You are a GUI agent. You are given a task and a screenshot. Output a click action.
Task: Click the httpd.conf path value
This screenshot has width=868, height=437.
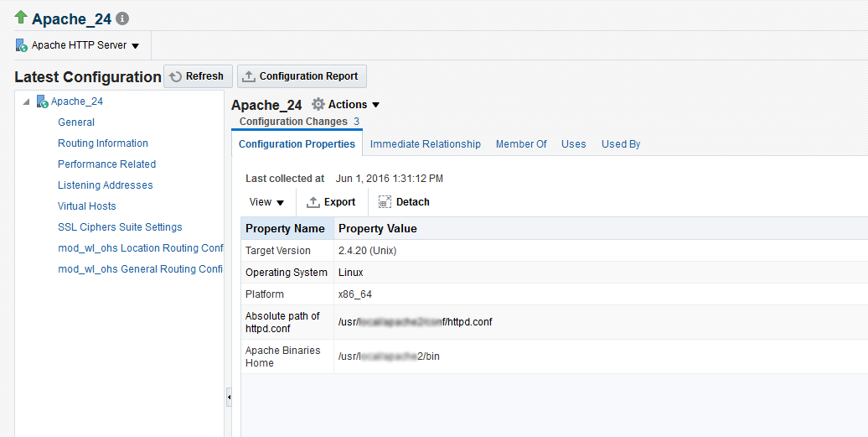416,322
